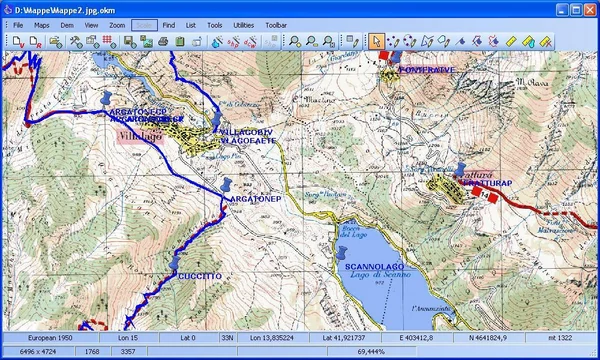Open a map file using the folder icon
This screenshot has width=600, height=360.
(56, 42)
